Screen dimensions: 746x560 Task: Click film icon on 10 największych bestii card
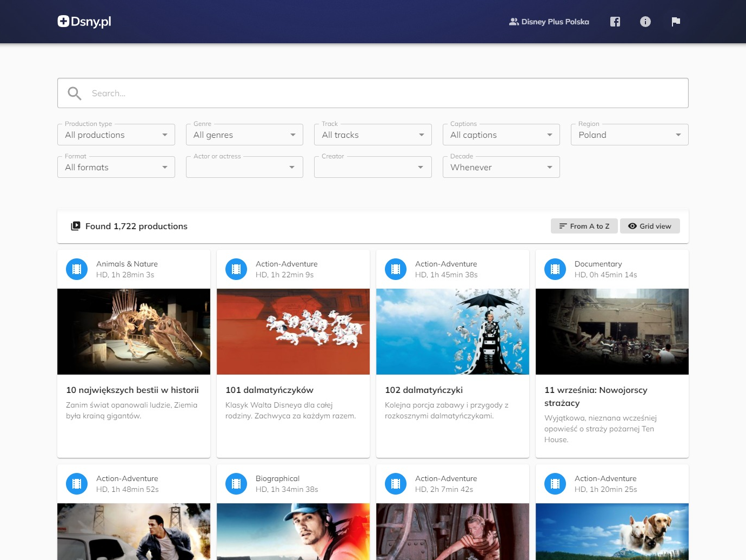pos(77,269)
